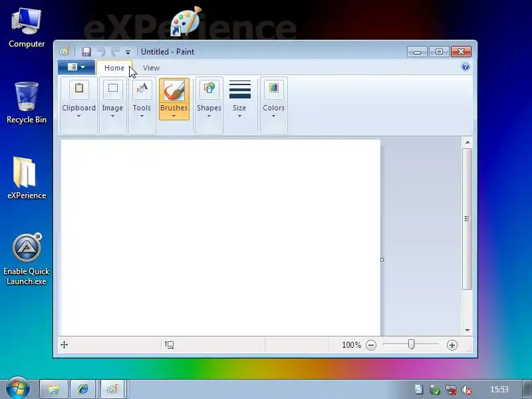532x399 pixels.
Task: Open the Windows Start menu
Action: (x=17, y=389)
